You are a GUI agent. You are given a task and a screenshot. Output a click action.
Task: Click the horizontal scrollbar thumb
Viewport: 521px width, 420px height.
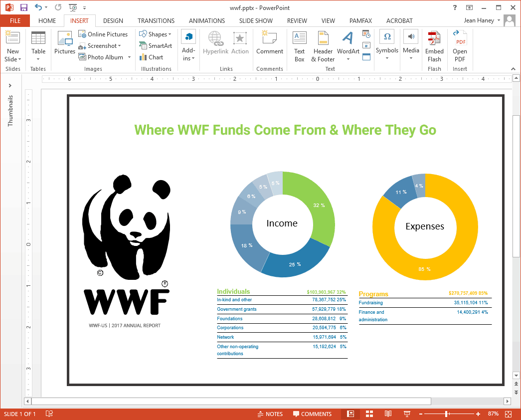231,401
